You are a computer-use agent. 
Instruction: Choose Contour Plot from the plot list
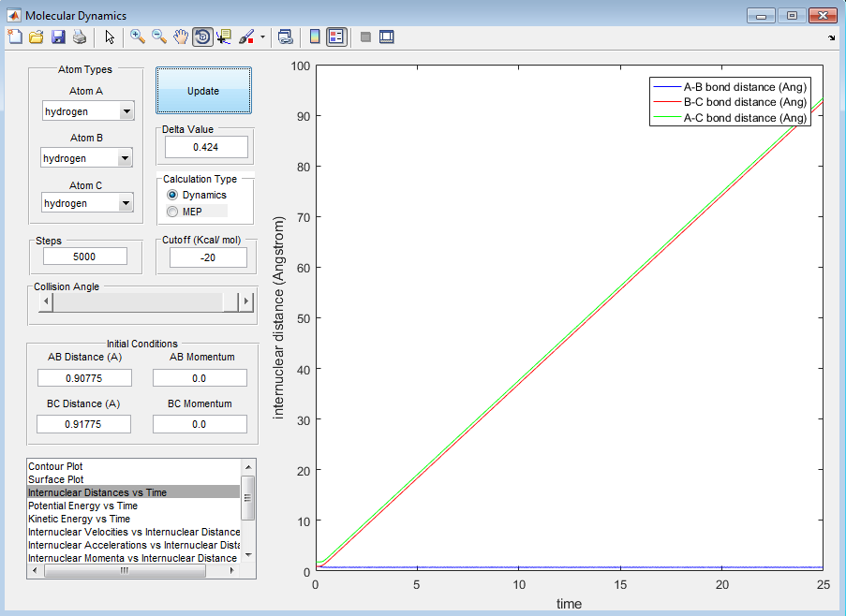click(x=56, y=466)
